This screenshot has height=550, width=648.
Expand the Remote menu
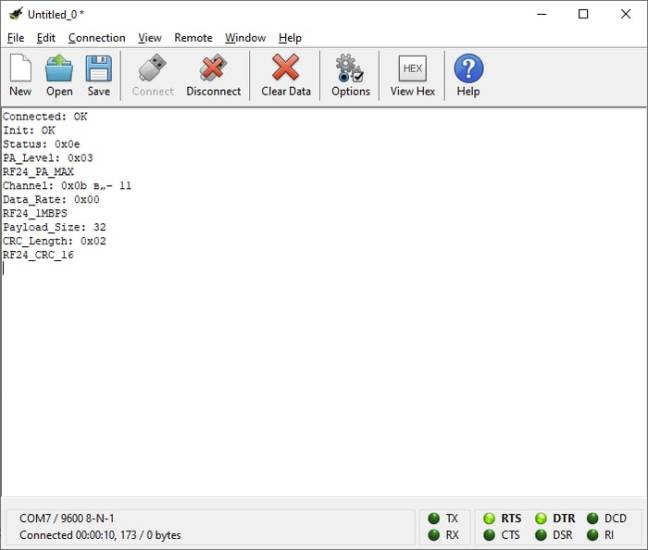pos(193,38)
